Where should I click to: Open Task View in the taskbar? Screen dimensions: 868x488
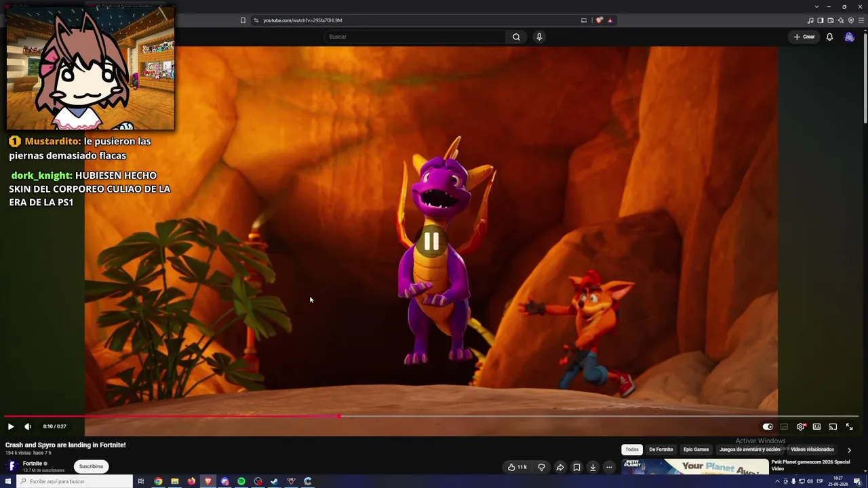[141, 481]
